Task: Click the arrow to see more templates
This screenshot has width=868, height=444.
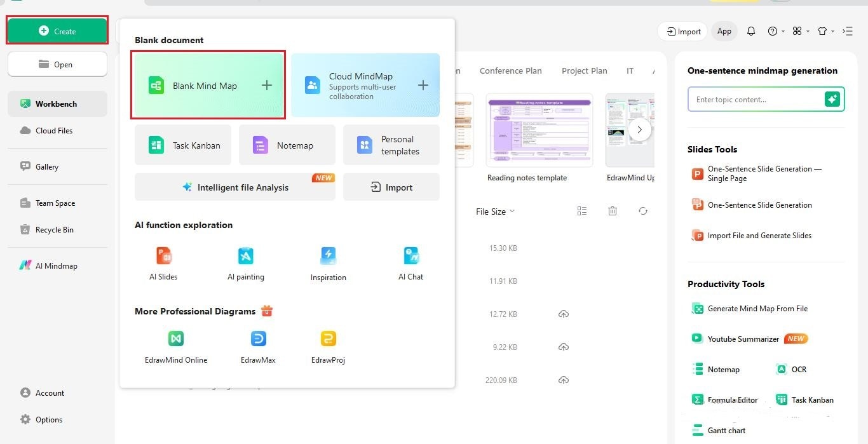Action: pos(640,129)
